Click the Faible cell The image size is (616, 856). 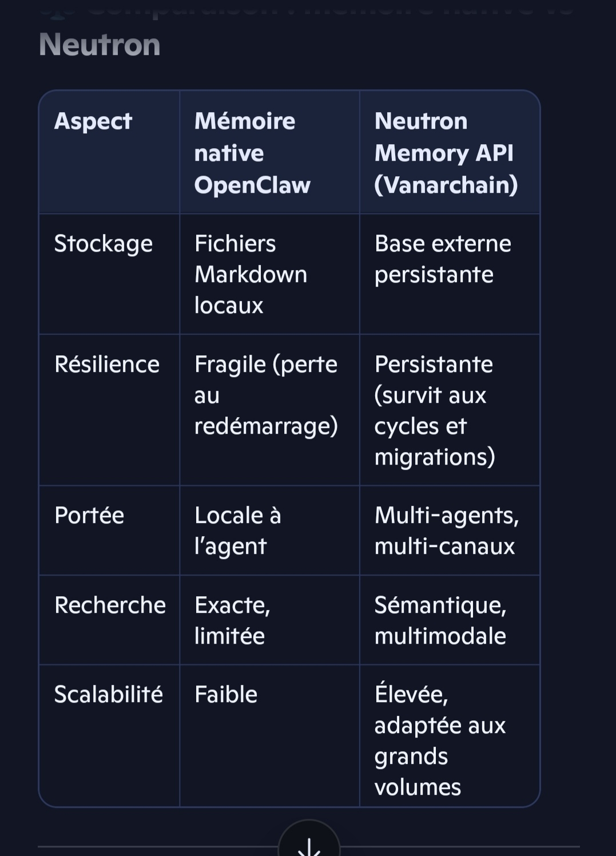(x=226, y=695)
